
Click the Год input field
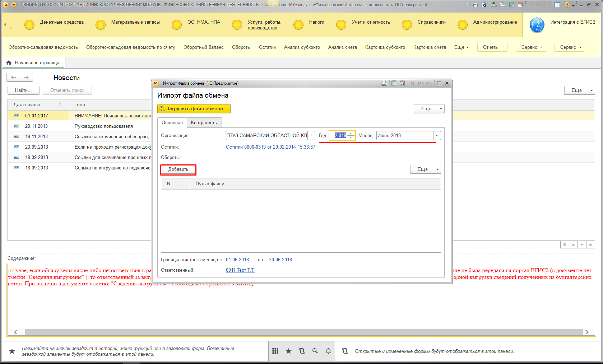point(340,136)
